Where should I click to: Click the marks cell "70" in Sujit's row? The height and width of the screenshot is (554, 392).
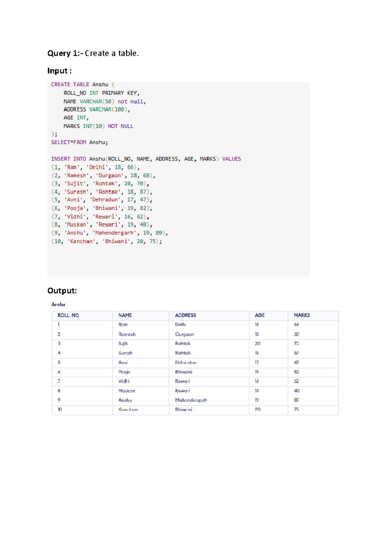click(x=296, y=344)
